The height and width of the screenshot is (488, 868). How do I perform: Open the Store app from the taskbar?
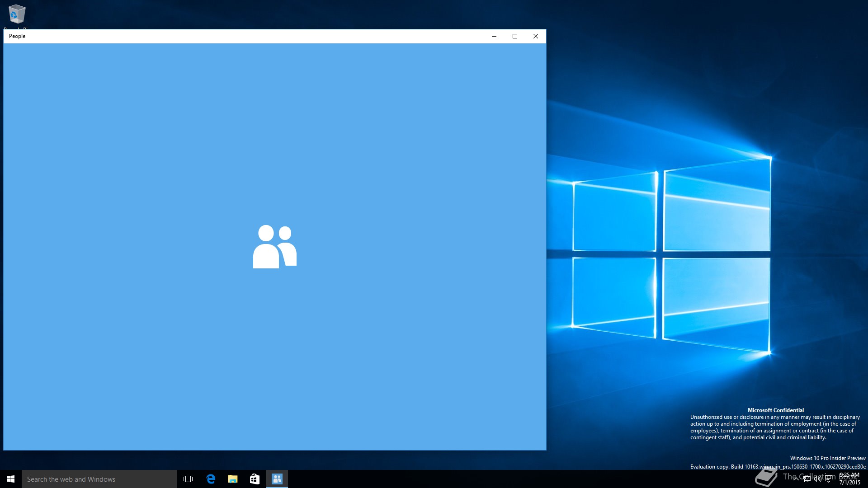[x=255, y=479]
